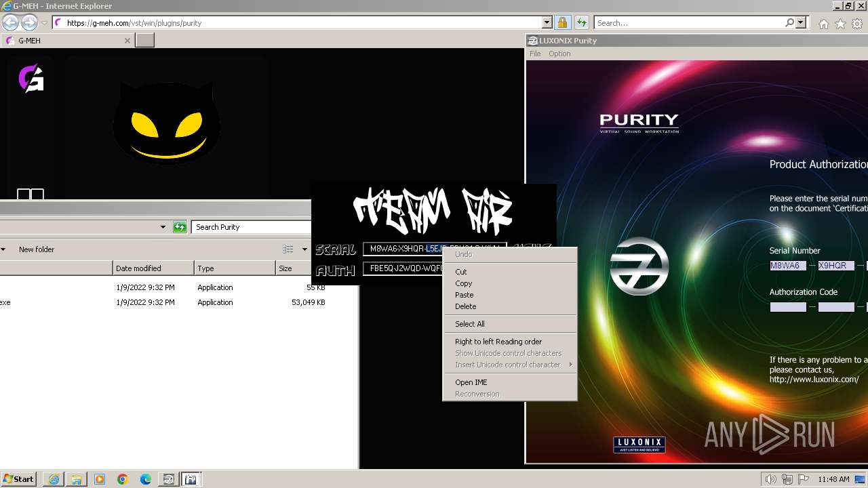Open the File menu in Purity window
Viewport: 868px width, 488px height.
535,54
